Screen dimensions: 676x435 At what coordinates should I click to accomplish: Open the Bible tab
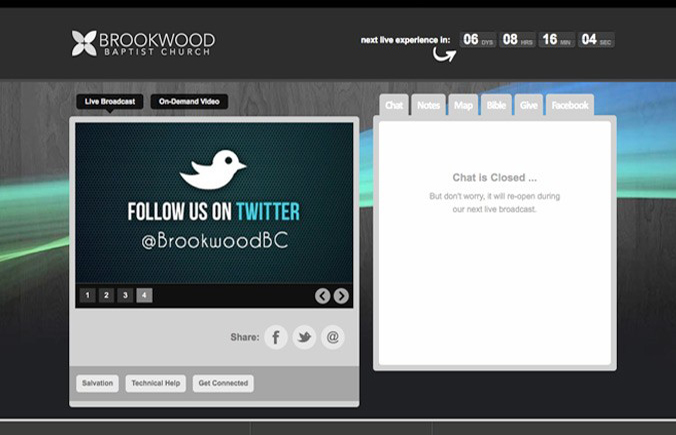tap(496, 105)
